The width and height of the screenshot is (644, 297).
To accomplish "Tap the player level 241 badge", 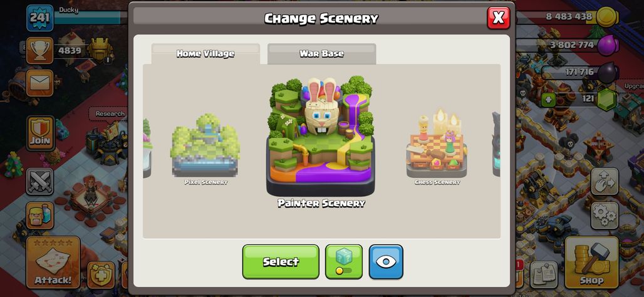I will pos(40,18).
